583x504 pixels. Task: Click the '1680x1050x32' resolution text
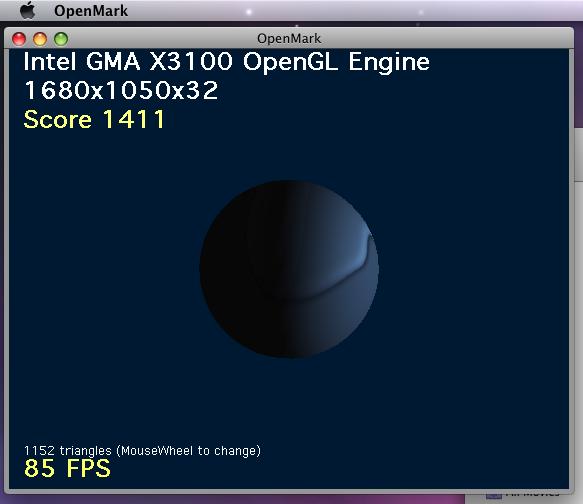click(x=121, y=90)
